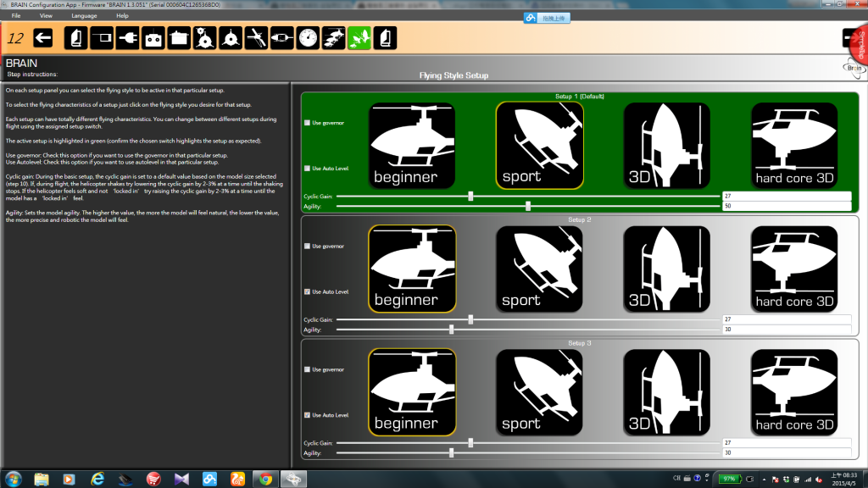
Task: Choose beginner style in Setup 2
Action: point(412,269)
